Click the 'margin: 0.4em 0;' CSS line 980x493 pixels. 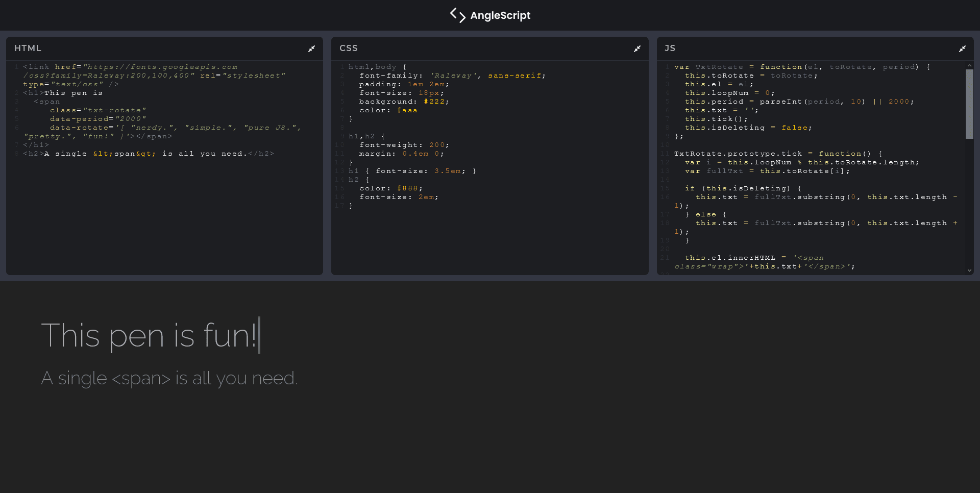pos(402,154)
